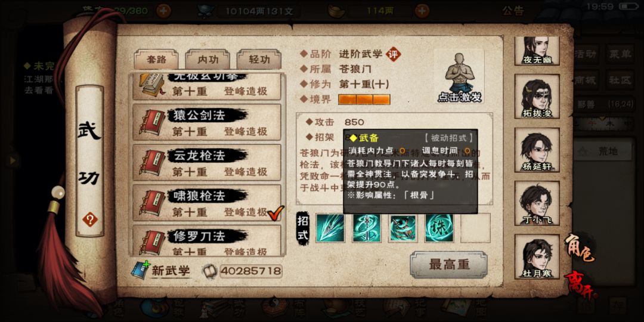
Task: Choose character portrait 杨延轩
Action: click(537, 150)
